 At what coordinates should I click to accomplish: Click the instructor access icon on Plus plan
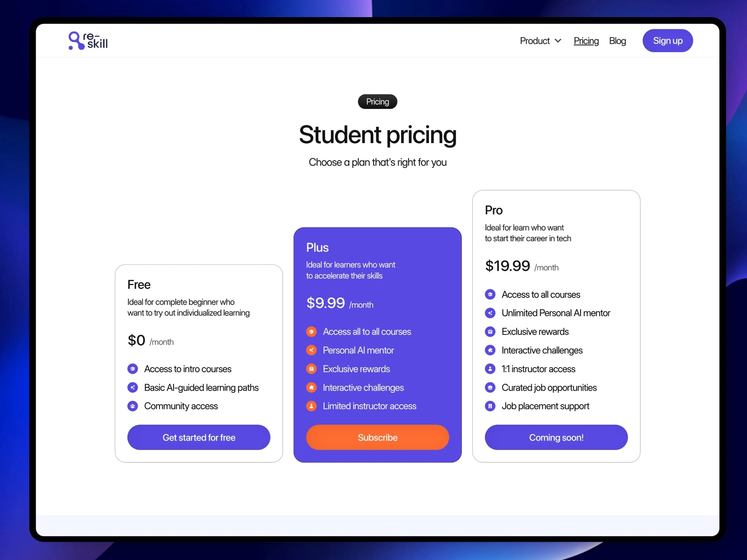(x=311, y=406)
